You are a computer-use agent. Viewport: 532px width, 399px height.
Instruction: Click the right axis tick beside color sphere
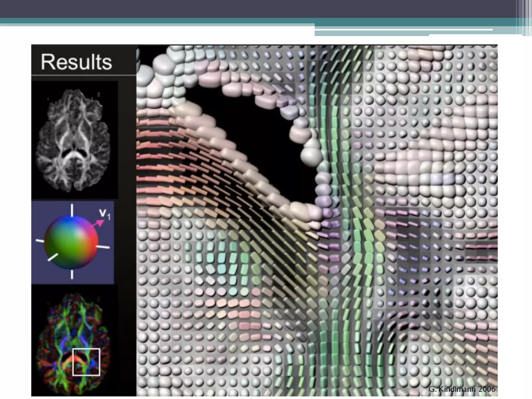(103, 247)
